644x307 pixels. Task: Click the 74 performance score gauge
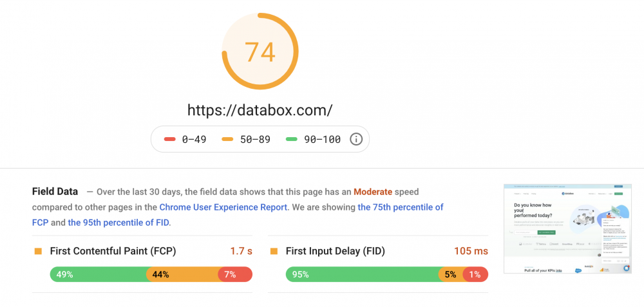pos(260,52)
